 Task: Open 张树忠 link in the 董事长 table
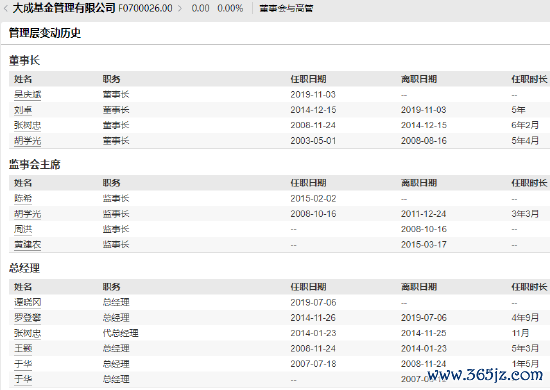27,125
